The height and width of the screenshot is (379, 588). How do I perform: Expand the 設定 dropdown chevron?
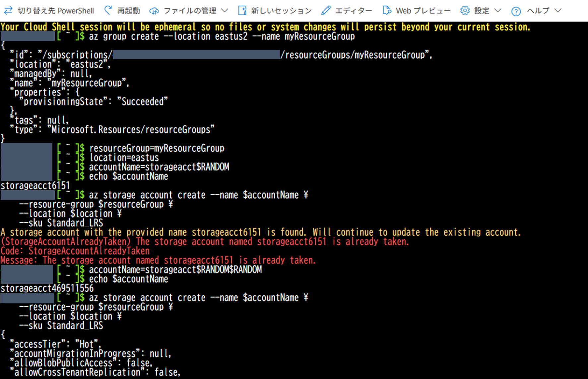pos(497,11)
